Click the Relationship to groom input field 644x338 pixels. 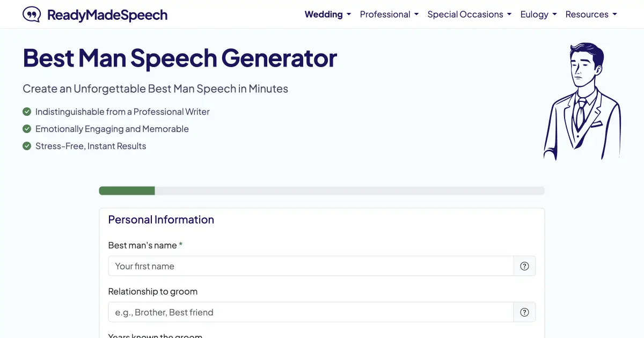click(311, 312)
